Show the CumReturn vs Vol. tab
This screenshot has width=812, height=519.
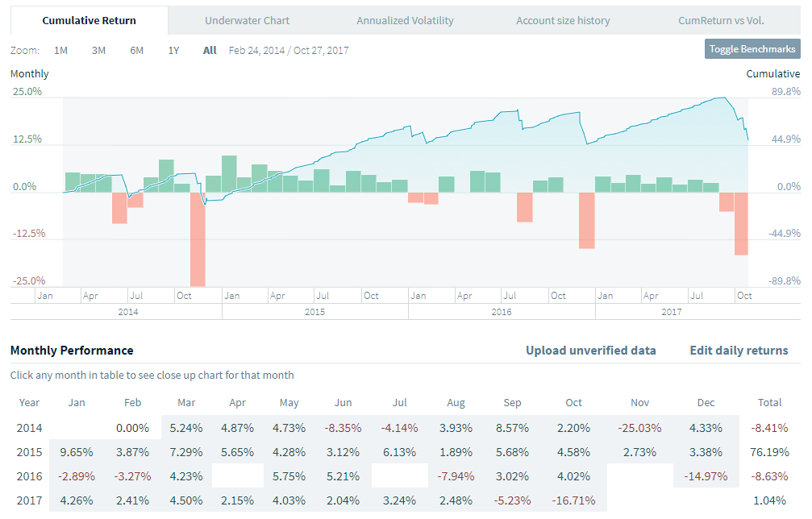tap(722, 20)
